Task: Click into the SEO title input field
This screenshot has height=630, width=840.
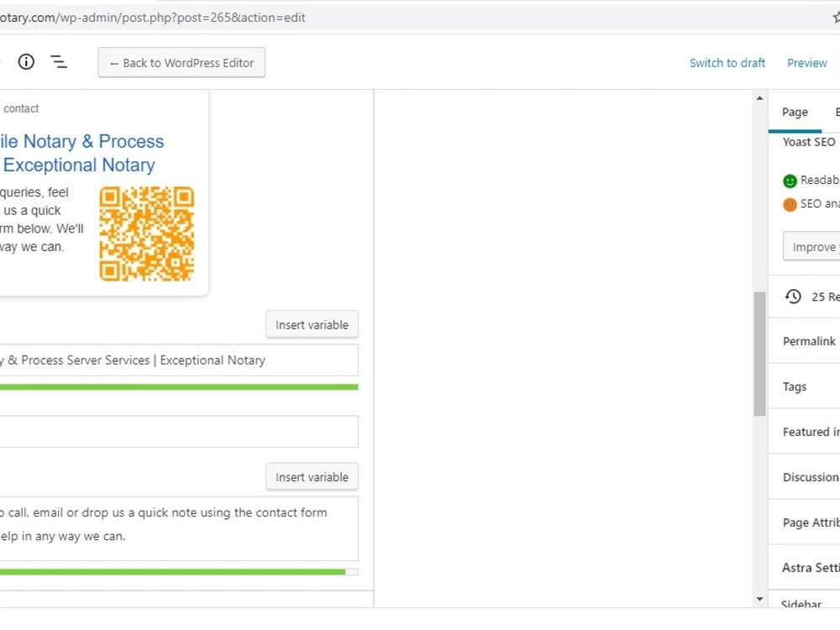Action: click(179, 360)
